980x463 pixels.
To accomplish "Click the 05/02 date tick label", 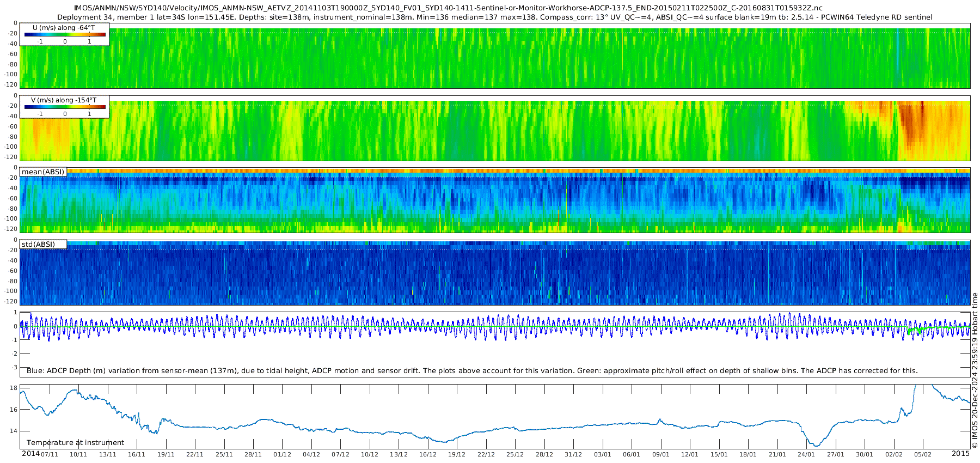I will pos(923,454).
